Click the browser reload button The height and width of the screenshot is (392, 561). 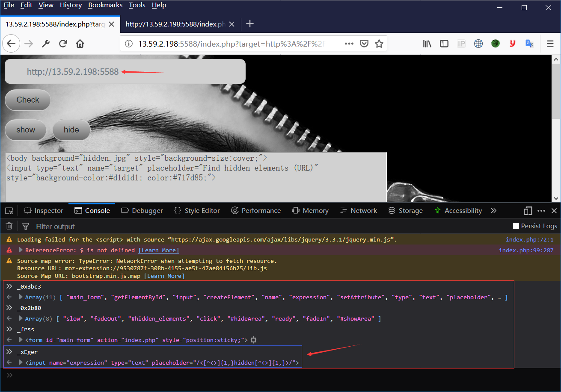click(63, 44)
